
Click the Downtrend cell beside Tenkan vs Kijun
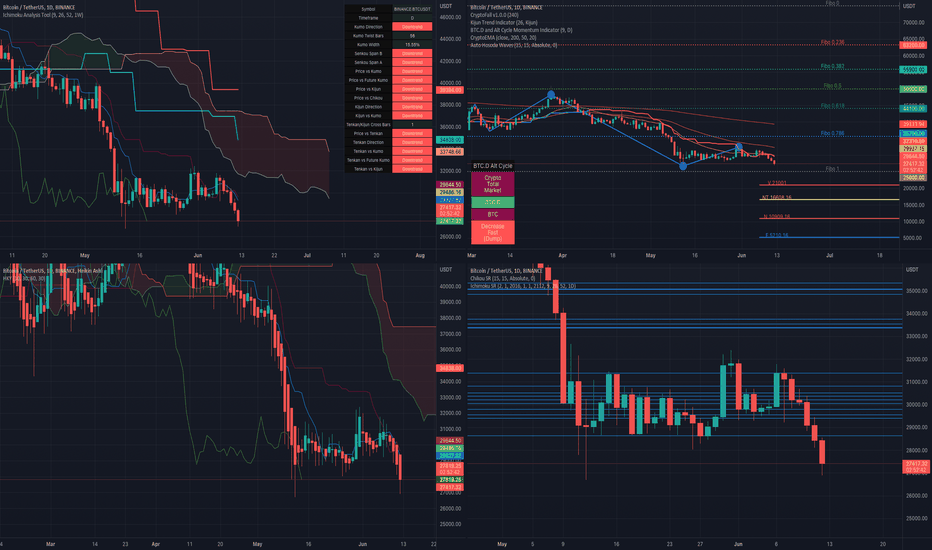[x=412, y=169]
